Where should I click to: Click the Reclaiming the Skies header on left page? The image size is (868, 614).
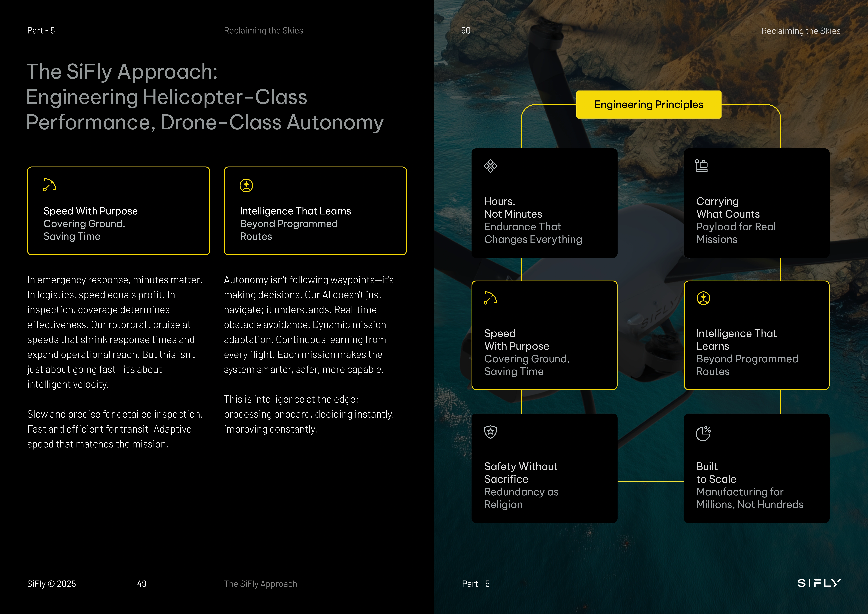pyautogui.click(x=263, y=31)
